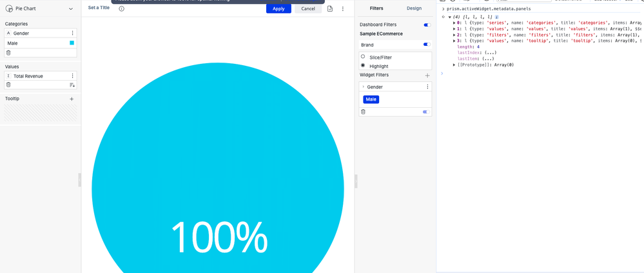Expand the [[Prototype]] Array(0) entry in console

tap(454, 65)
